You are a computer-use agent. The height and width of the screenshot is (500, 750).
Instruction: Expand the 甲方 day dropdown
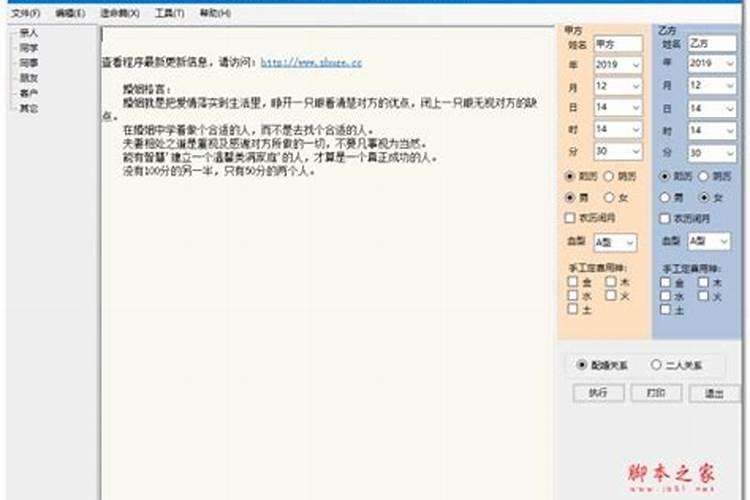[636, 108]
